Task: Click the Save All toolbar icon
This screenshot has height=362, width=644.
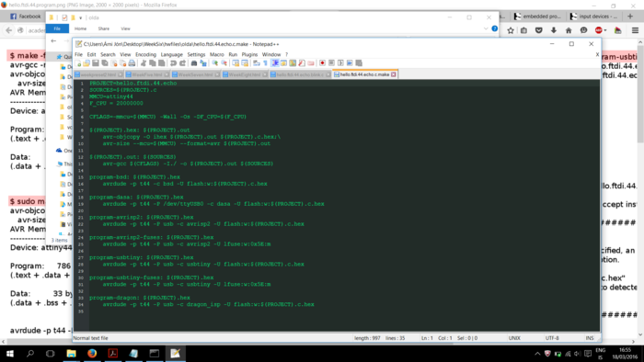Action: tap(105, 63)
